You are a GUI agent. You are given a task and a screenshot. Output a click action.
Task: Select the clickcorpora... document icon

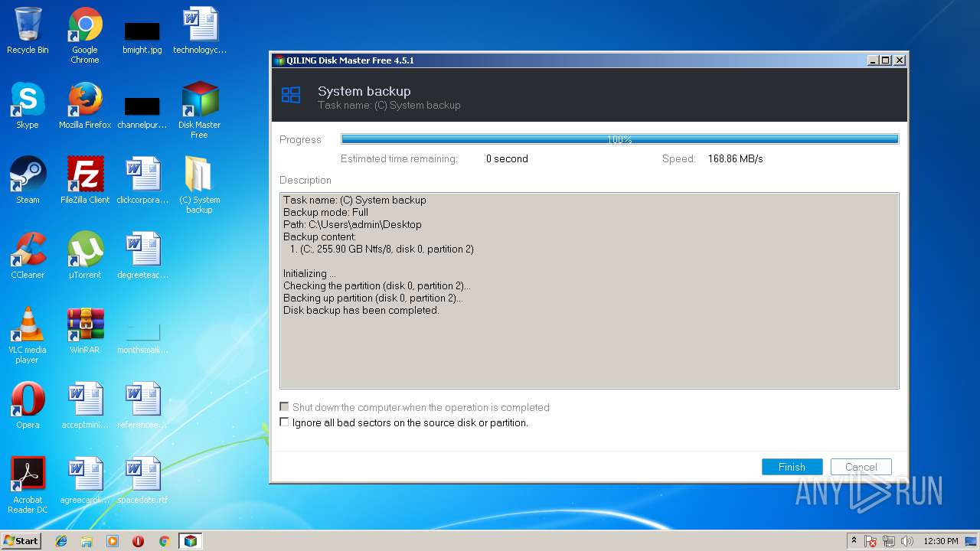pyautogui.click(x=142, y=181)
